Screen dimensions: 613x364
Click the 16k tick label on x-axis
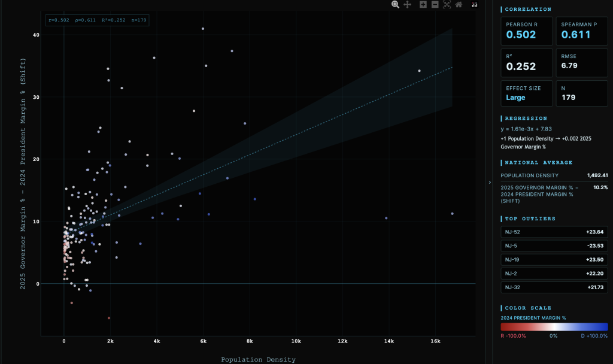435,341
